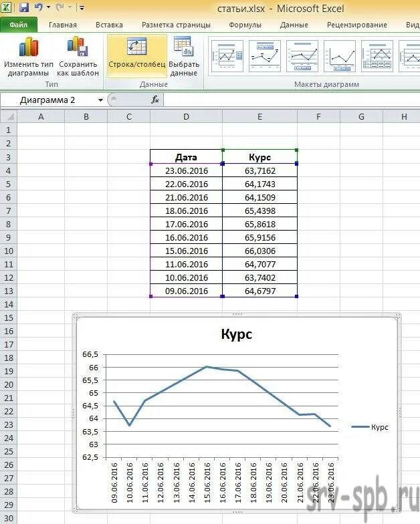The image size is (420, 524).
Task: Select the fifth chart layout thumbnail
Action: click(377, 56)
